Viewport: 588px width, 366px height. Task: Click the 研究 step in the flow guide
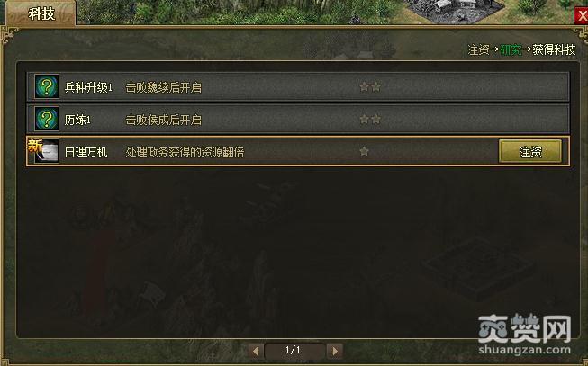[x=511, y=49]
